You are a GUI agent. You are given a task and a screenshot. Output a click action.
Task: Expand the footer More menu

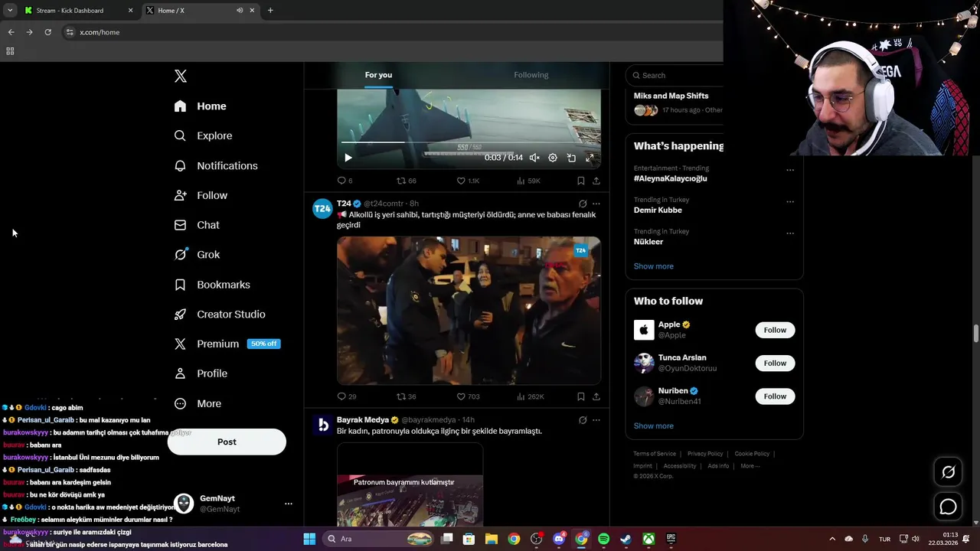click(x=750, y=466)
